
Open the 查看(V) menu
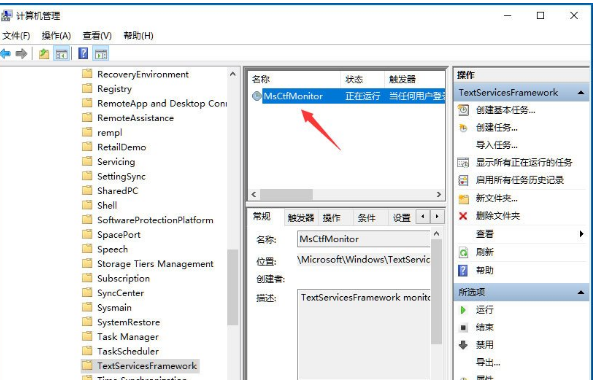(97, 36)
